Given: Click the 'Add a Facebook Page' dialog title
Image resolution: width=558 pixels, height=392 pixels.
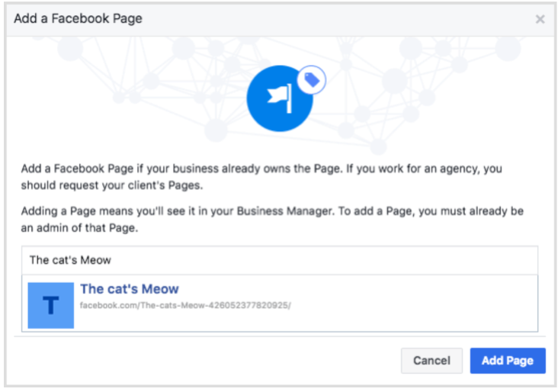Looking at the screenshot, I should coord(78,18).
